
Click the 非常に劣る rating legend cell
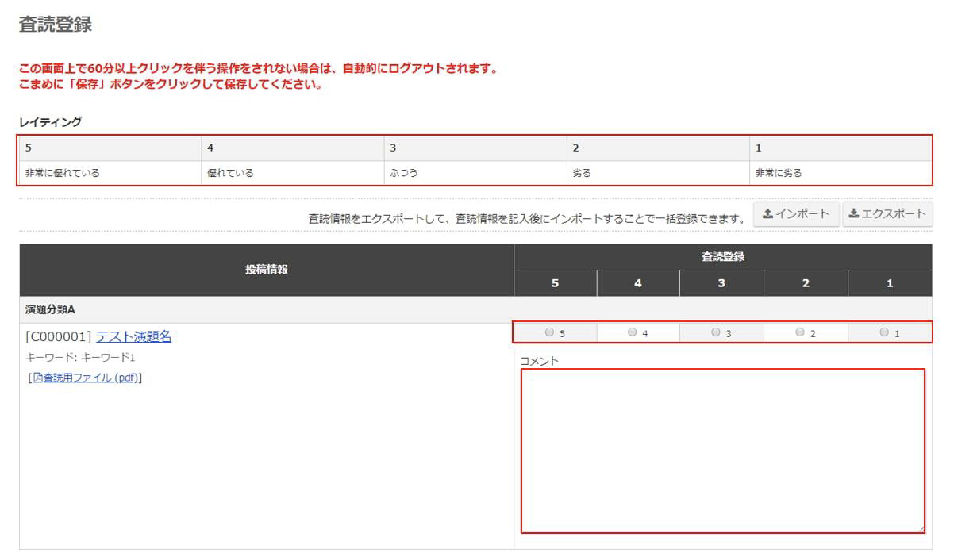click(778, 173)
